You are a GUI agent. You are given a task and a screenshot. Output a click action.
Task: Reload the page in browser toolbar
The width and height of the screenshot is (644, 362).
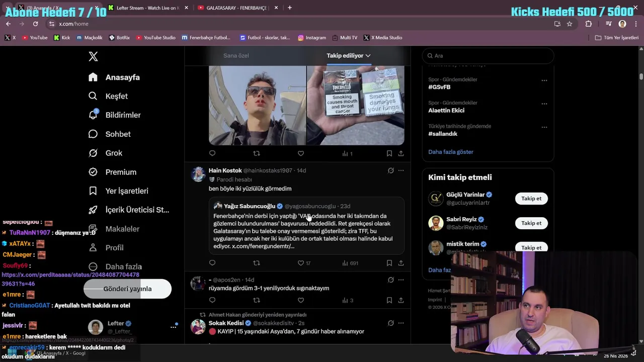[35, 24]
